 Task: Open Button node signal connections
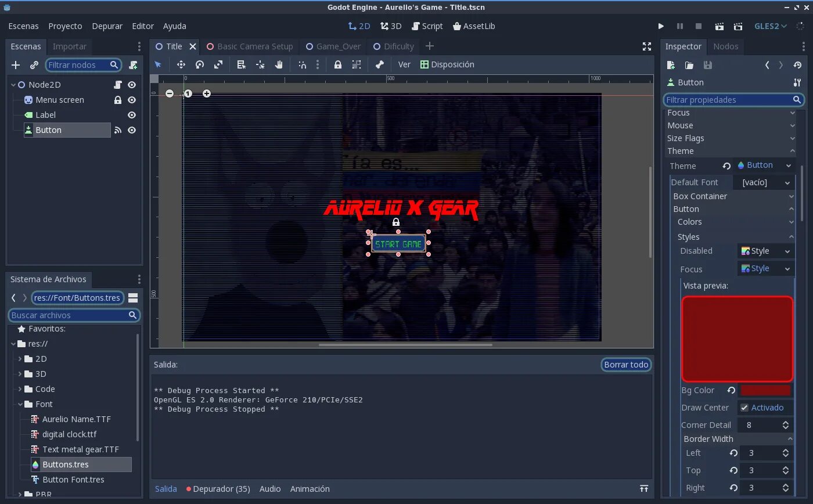tap(118, 130)
